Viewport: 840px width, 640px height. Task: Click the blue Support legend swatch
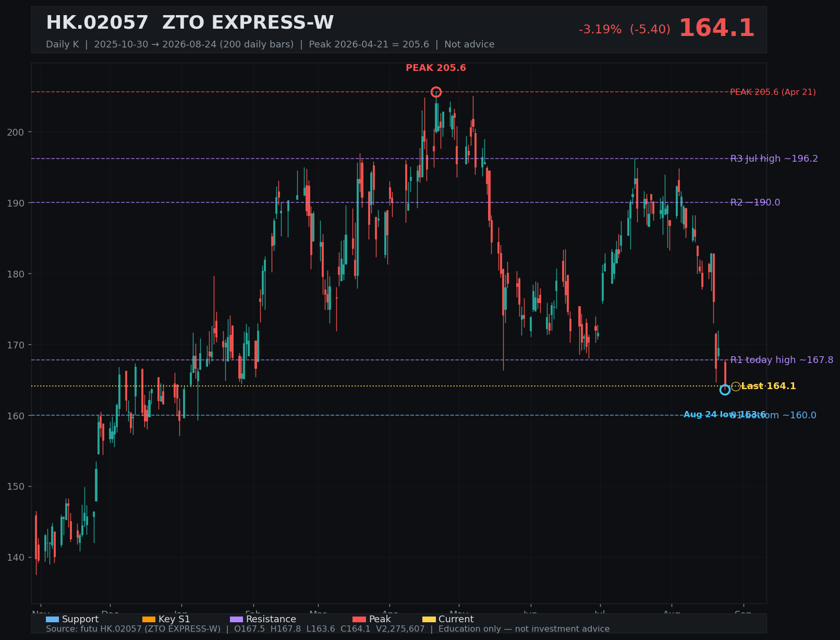[52, 619]
